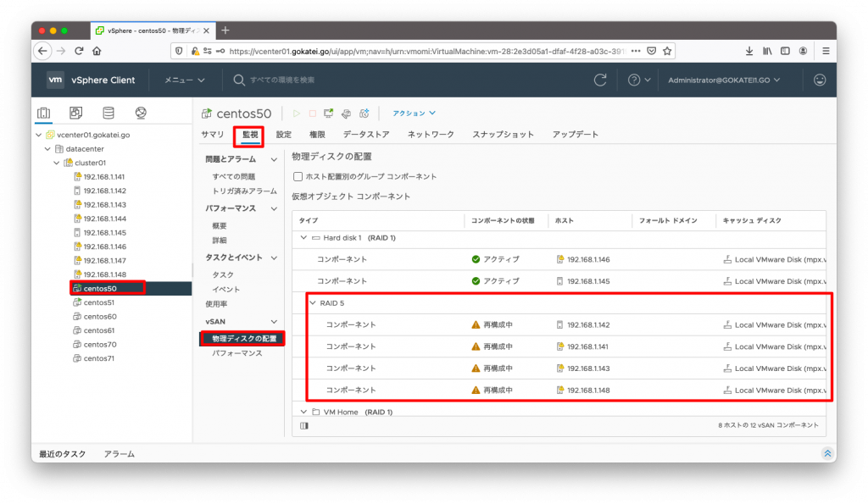The image size is (868, 504).
Task: Launch the remote console icon for centos50
Action: tap(329, 113)
